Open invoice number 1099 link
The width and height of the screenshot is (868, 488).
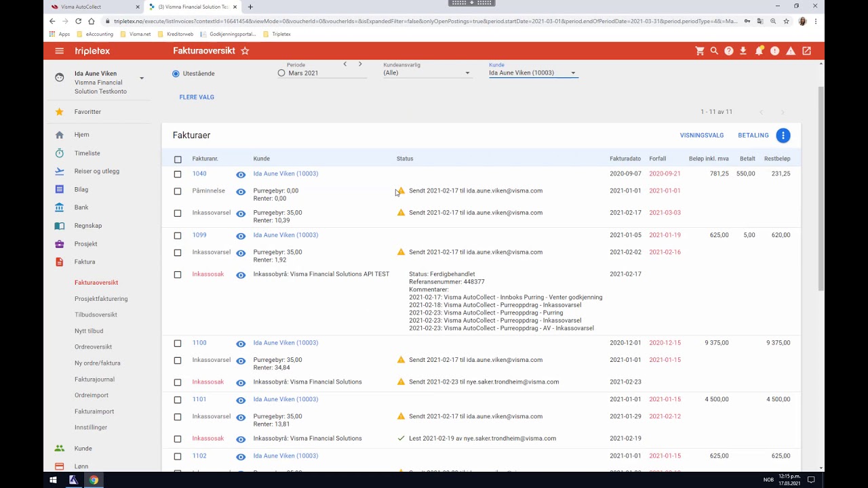point(199,235)
